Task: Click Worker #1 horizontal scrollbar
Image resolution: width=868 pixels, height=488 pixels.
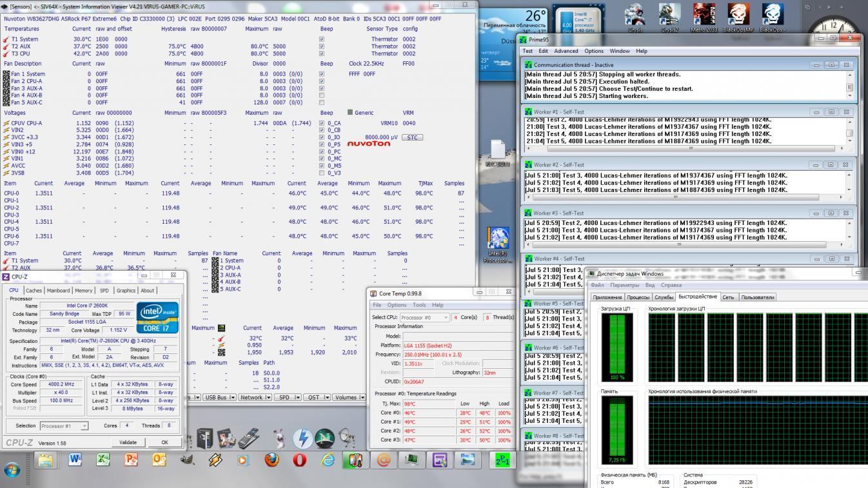Action: pos(686,148)
